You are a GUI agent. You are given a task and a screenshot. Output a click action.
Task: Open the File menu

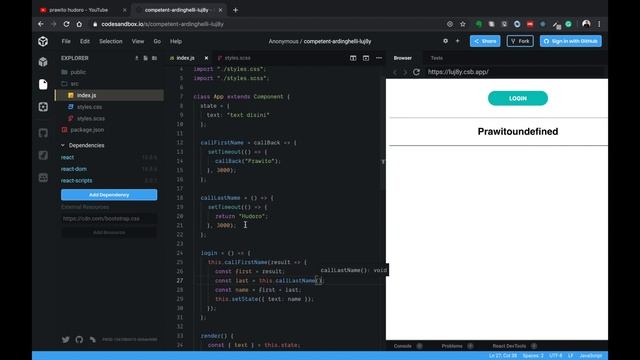tap(66, 41)
